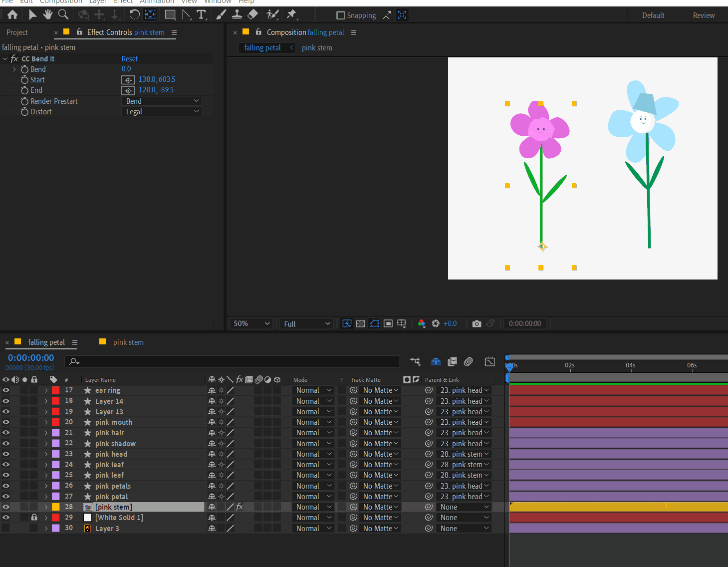Open the Region of Interest tool
The width and height of the screenshot is (728, 567).
tap(388, 323)
